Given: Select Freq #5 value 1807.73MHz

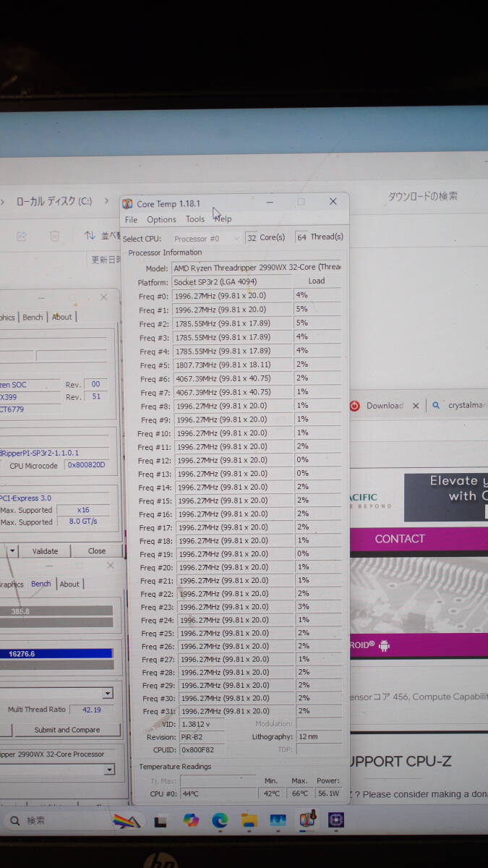Looking at the screenshot, I should coord(233,365).
